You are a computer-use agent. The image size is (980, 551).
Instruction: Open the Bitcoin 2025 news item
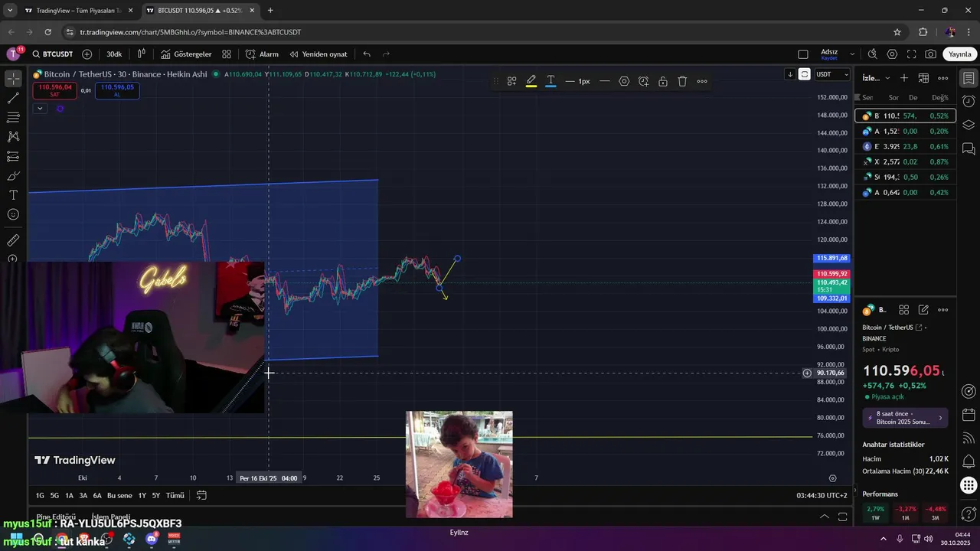906,418
